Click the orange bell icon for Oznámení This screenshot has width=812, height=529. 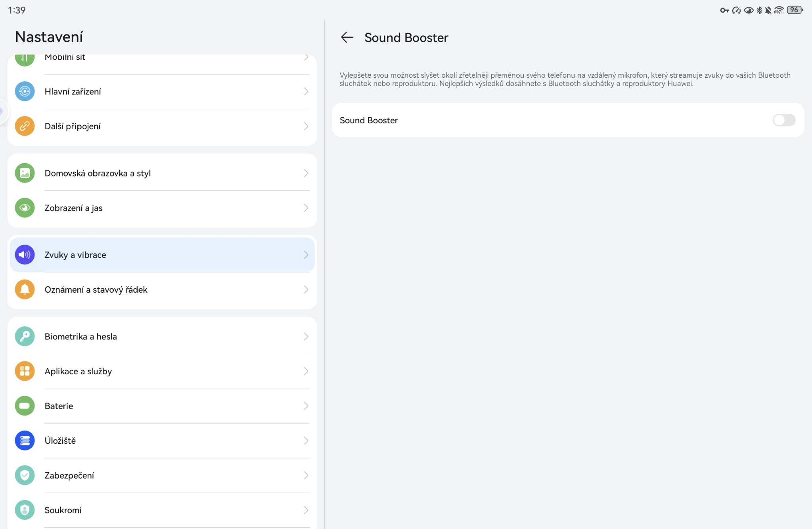tap(25, 289)
